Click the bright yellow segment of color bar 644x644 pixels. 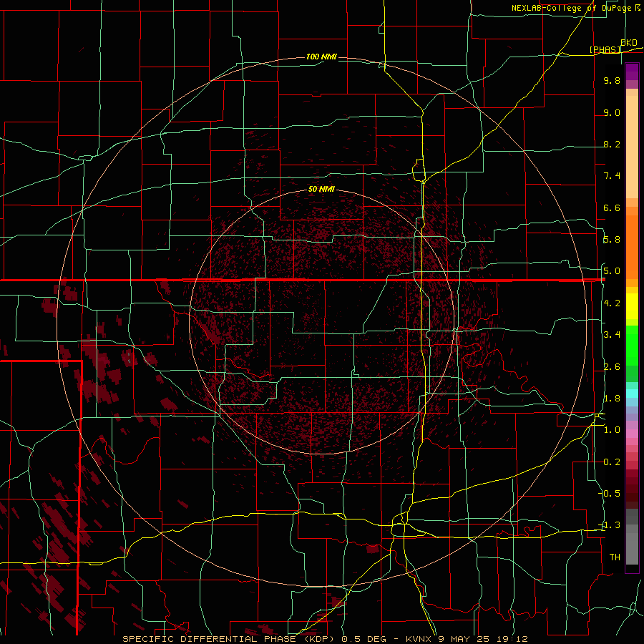(632, 306)
